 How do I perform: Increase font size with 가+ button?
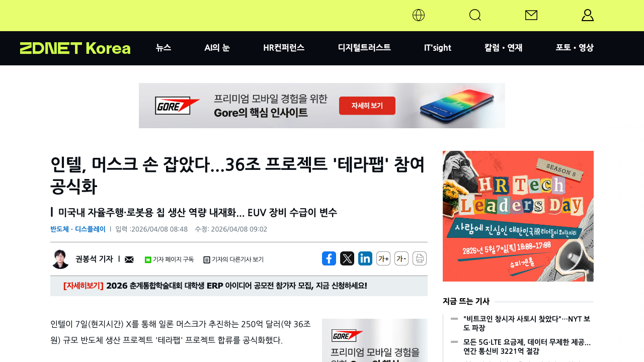click(x=383, y=258)
